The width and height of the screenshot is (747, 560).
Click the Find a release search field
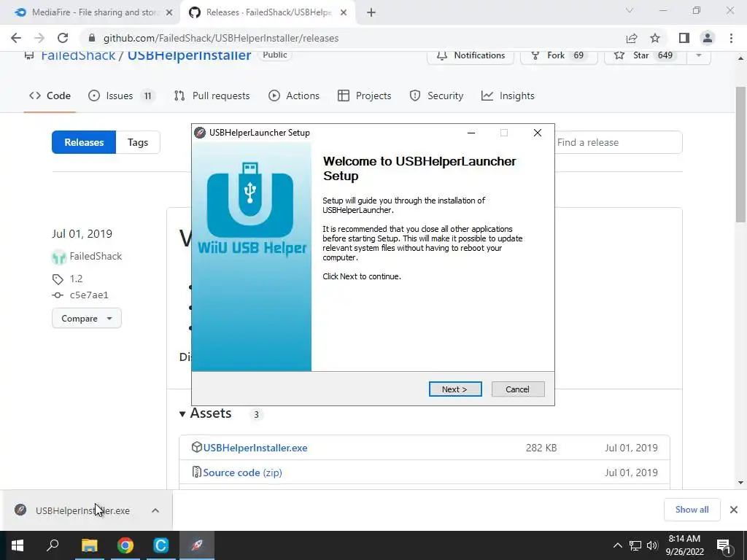(x=619, y=142)
